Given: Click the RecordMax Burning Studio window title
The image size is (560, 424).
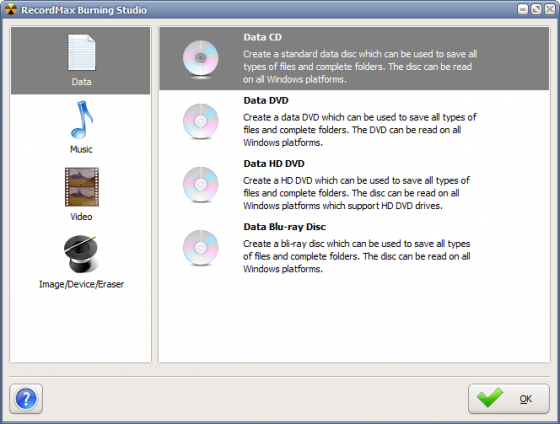Looking at the screenshot, I should 84,10.
